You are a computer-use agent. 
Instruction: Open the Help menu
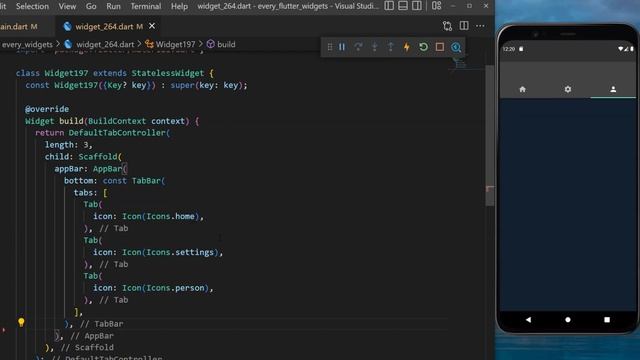179,6
